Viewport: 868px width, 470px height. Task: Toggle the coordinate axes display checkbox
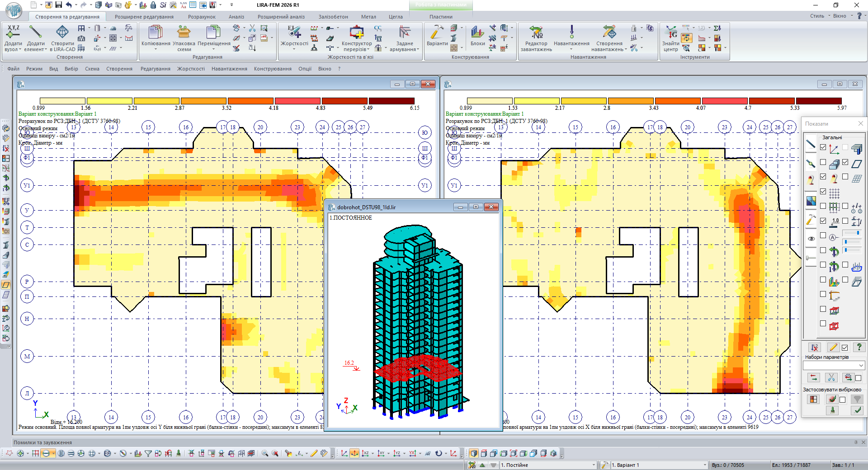point(823,147)
